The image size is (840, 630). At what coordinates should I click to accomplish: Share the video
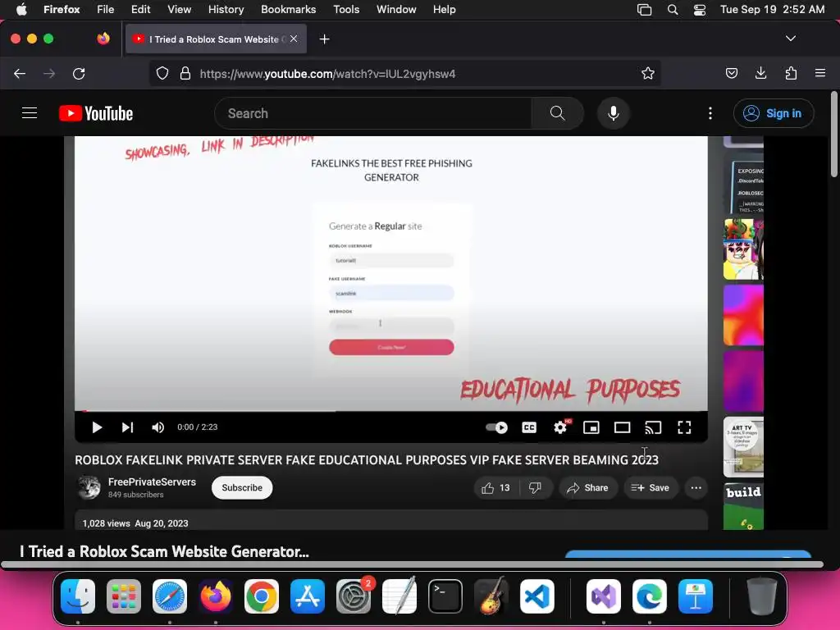pyautogui.click(x=587, y=488)
